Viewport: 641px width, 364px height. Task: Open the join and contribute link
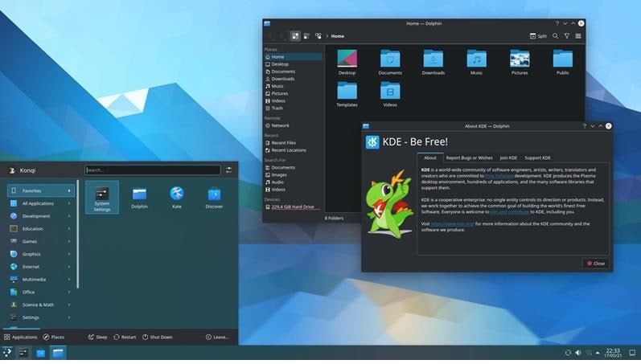coord(509,211)
